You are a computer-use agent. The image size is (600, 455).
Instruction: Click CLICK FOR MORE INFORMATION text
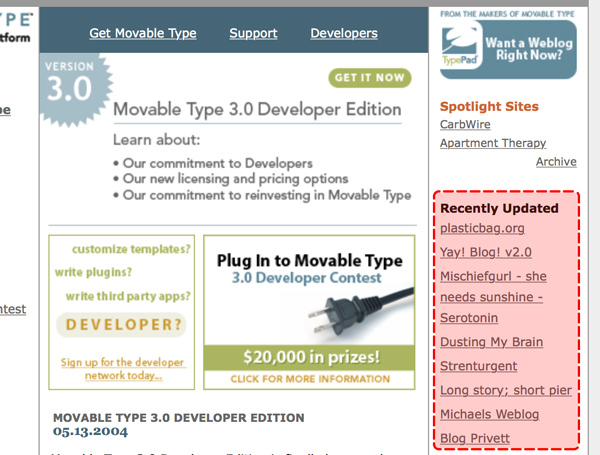pyautogui.click(x=310, y=379)
